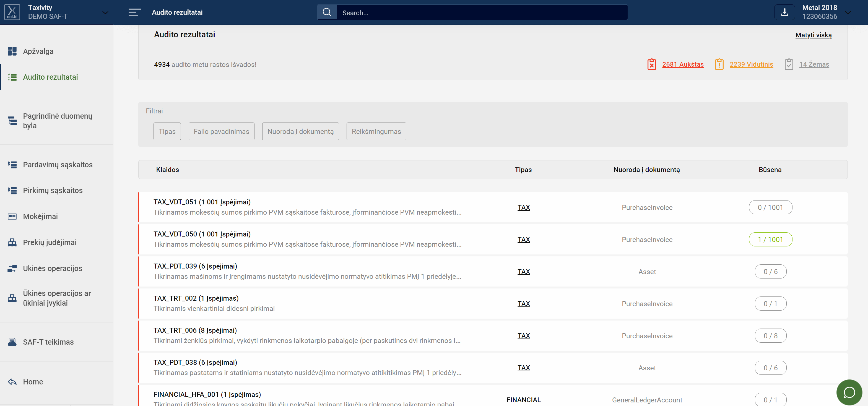The height and width of the screenshot is (406, 868).
Task: Click the 2681 Aukštas link
Action: tap(683, 64)
